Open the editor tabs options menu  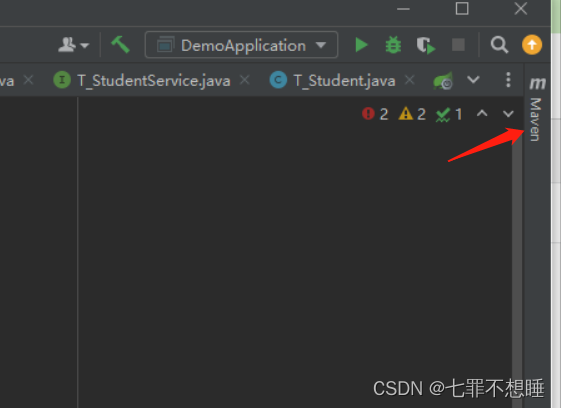tap(508, 80)
